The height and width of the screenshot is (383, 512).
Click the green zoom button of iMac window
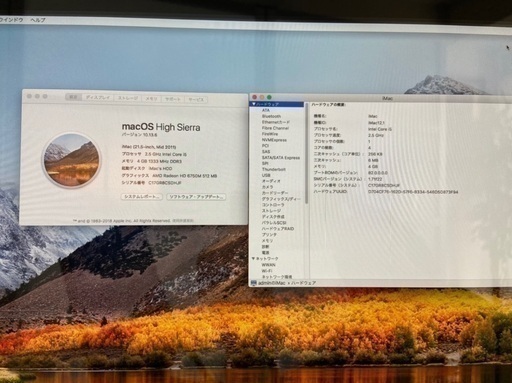click(x=269, y=97)
